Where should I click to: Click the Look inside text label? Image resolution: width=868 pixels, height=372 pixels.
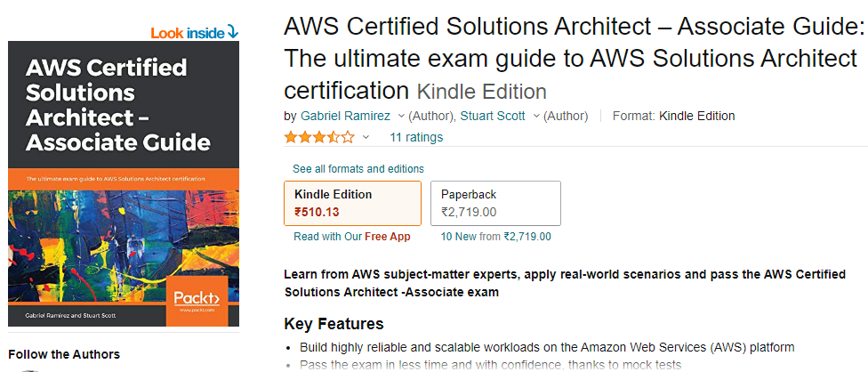click(x=188, y=33)
